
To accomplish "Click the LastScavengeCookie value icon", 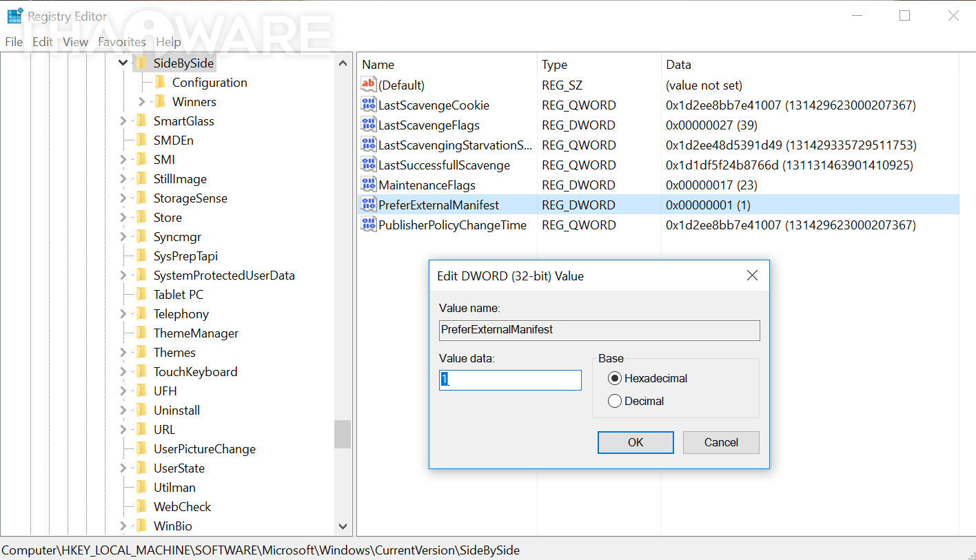I will coord(369,105).
